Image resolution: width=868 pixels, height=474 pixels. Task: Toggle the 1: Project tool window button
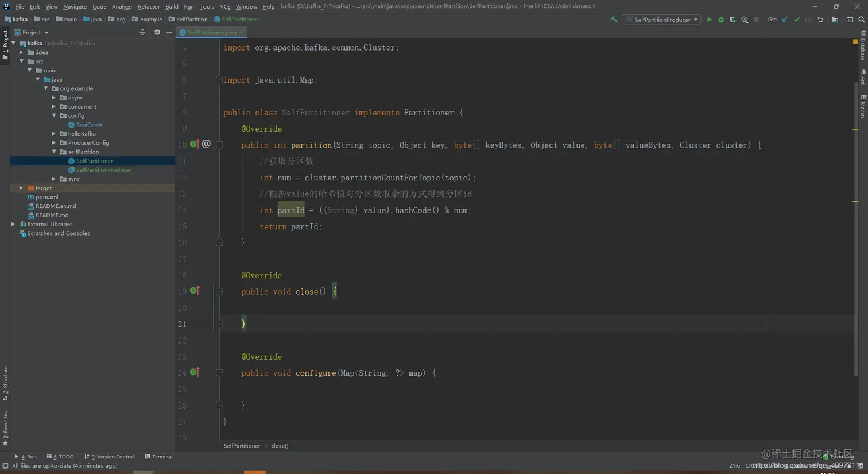pyautogui.click(x=5, y=45)
